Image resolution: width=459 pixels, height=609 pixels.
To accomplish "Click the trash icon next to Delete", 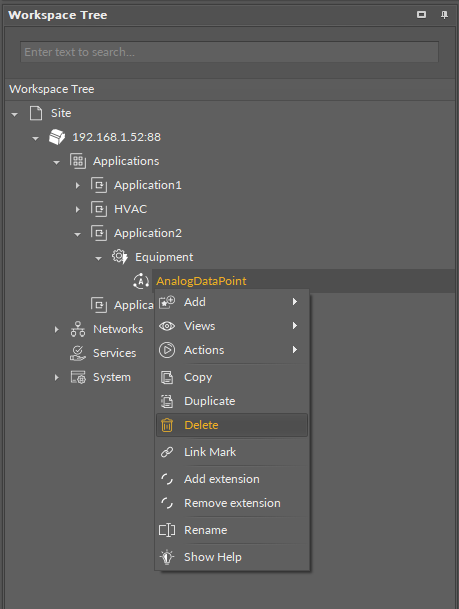I will point(167,425).
